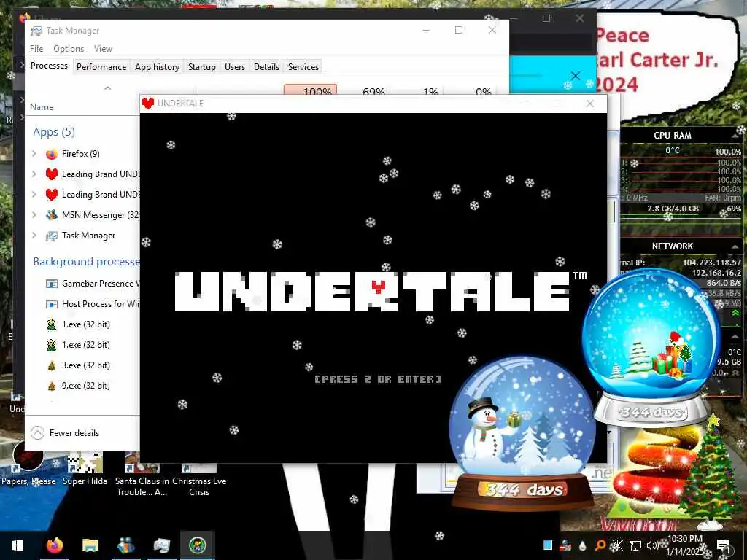Open the Windows Start menu
The image size is (747, 560).
18,545
